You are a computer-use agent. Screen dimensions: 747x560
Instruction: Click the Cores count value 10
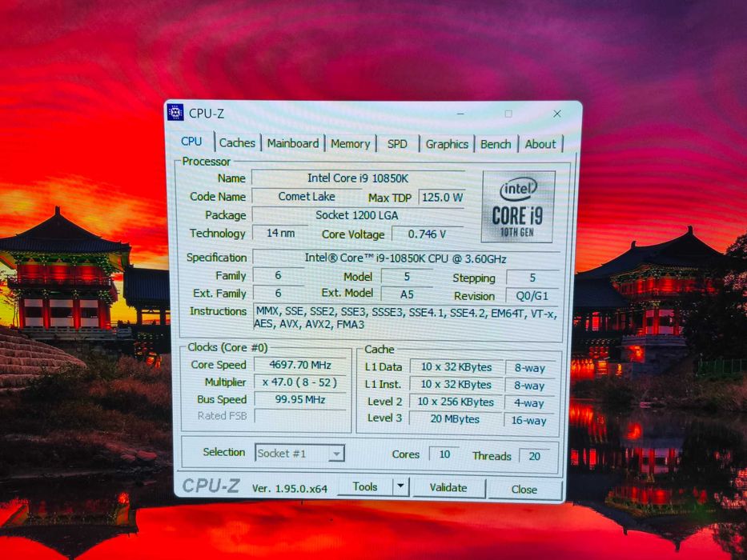coord(444,454)
